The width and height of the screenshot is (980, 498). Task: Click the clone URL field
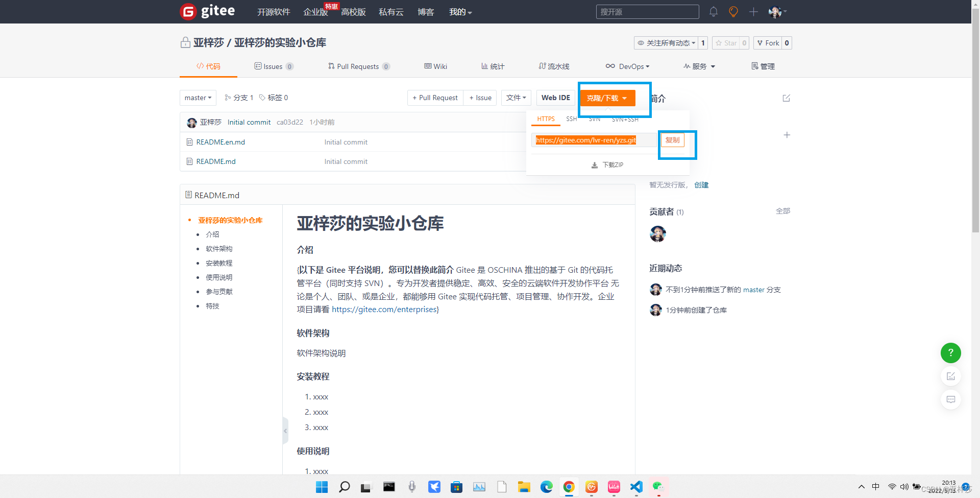pyautogui.click(x=594, y=140)
